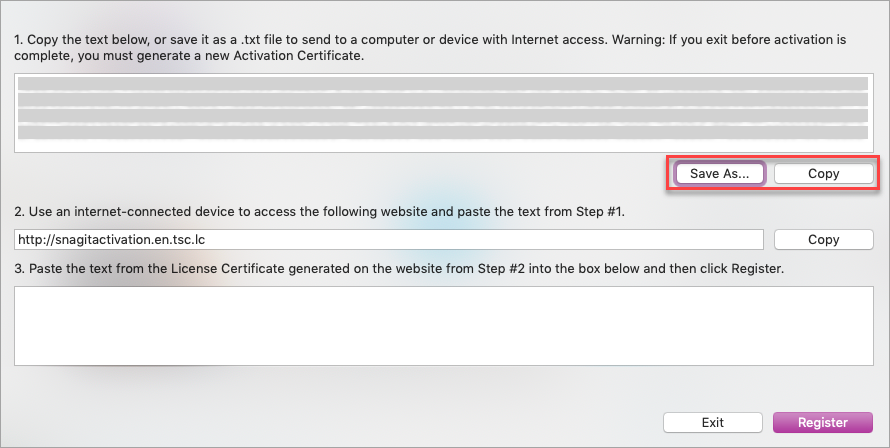This screenshot has width=890, height=448.
Task: Focus the empty License Certificate text box
Action: pos(443,325)
